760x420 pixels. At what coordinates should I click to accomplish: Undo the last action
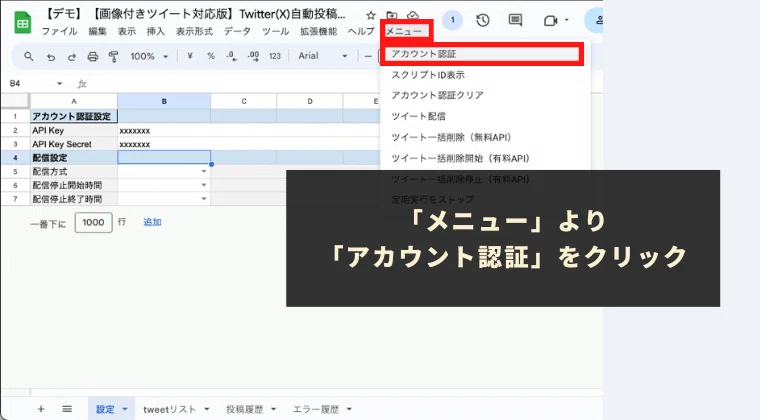click(x=50, y=57)
